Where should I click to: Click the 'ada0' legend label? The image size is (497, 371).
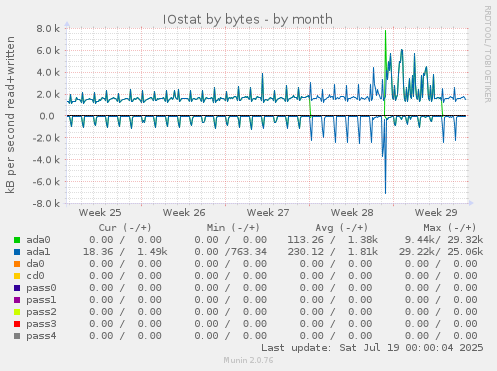(x=38, y=240)
